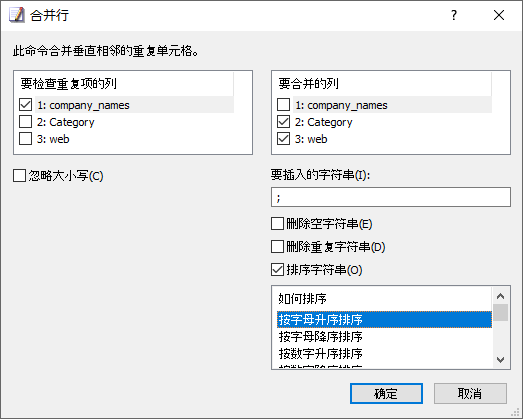
Task: Click the 取消 button
Action: tap(470, 394)
